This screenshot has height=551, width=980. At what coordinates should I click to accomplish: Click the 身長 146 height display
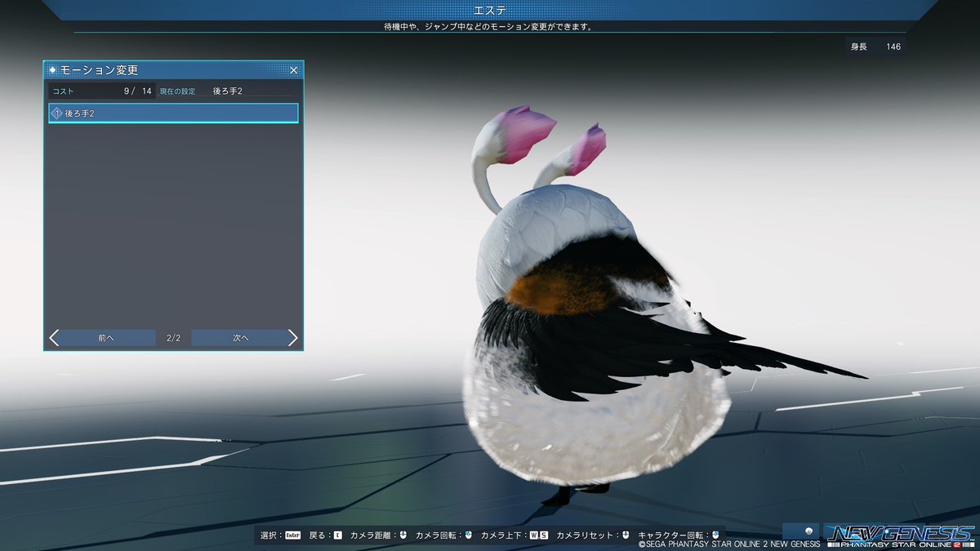pos(876,47)
